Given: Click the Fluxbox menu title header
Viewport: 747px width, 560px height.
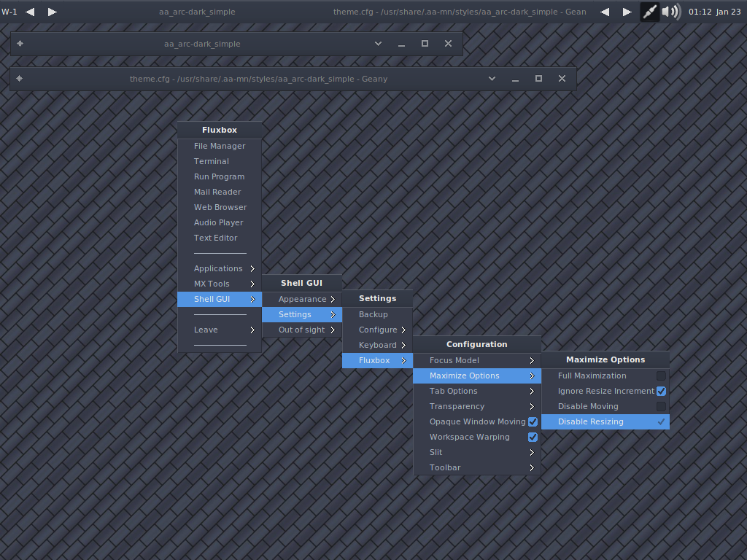Looking at the screenshot, I should (220, 130).
